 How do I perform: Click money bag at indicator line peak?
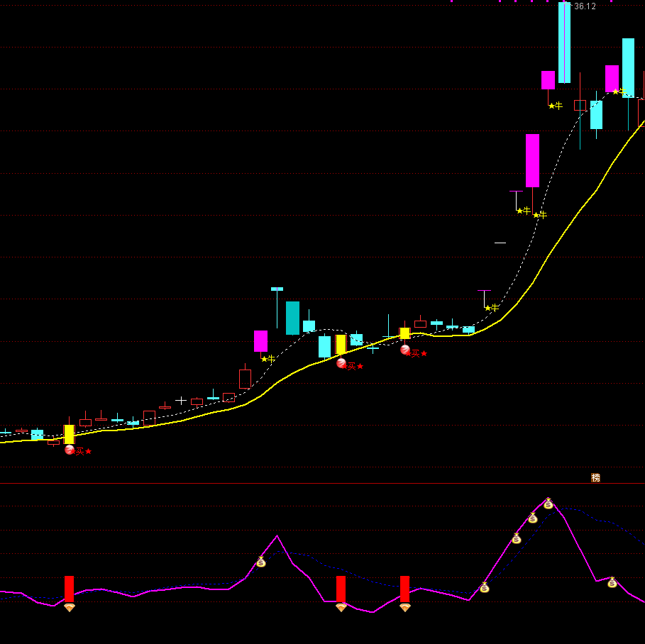[x=548, y=504]
